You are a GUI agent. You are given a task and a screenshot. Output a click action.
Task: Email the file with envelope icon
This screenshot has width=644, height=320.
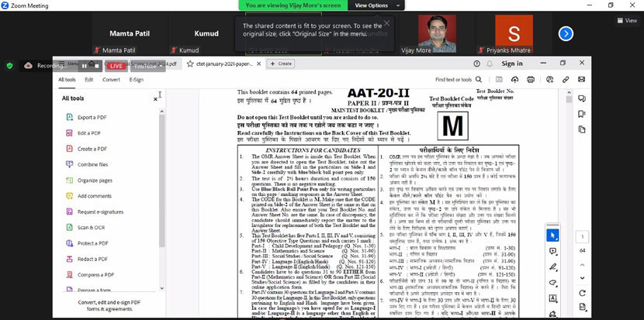click(582, 80)
